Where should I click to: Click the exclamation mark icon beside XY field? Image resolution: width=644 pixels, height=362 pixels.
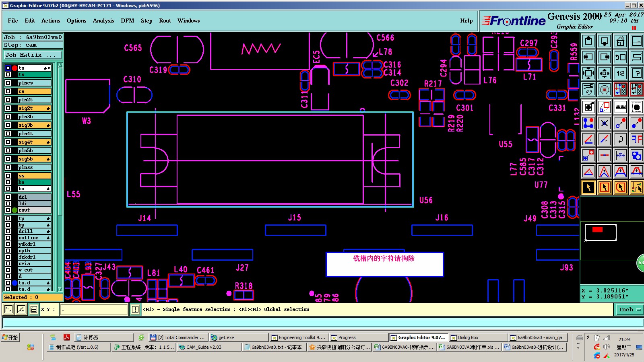(135, 309)
